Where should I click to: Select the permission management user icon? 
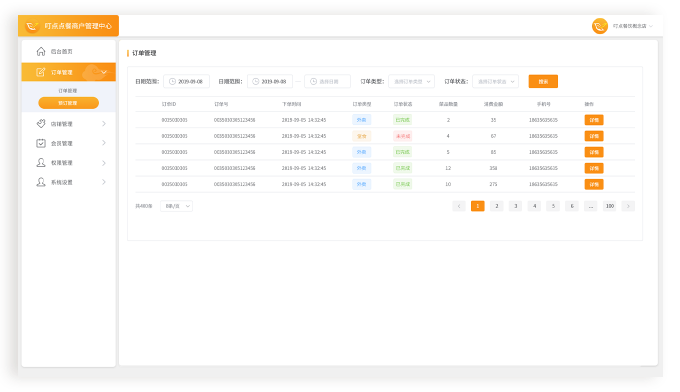pyautogui.click(x=41, y=163)
